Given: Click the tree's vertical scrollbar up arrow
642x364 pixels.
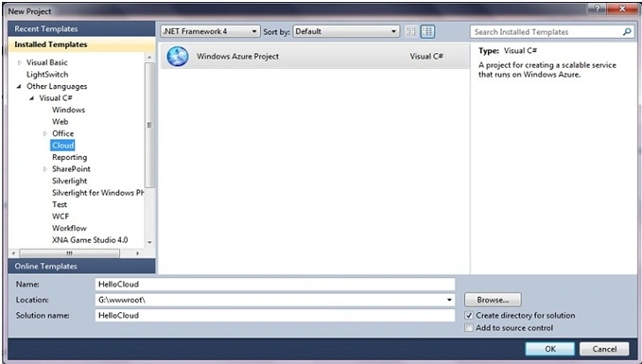Looking at the screenshot, I should (149, 58).
